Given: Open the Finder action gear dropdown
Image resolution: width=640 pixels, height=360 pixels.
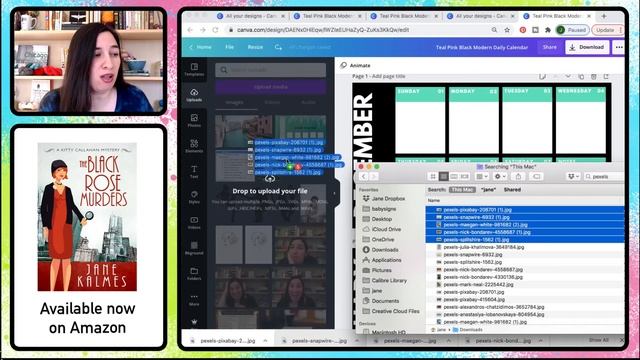Looking at the screenshot, I should tap(499, 176).
